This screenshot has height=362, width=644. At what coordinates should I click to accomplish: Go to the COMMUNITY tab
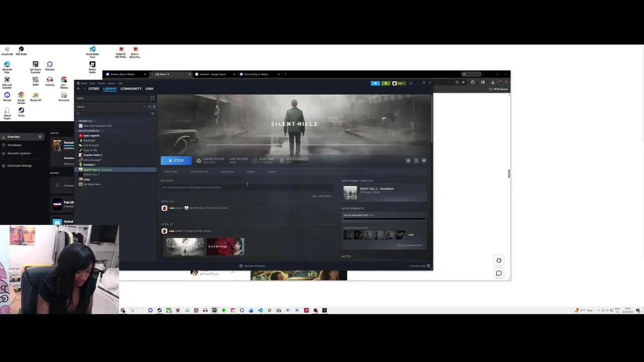(131, 88)
